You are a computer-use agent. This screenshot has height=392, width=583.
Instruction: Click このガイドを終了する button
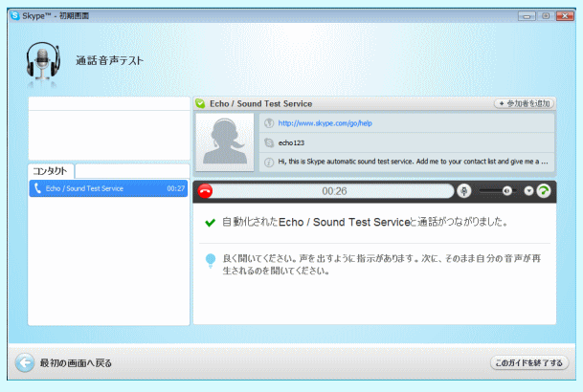coord(529,362)
